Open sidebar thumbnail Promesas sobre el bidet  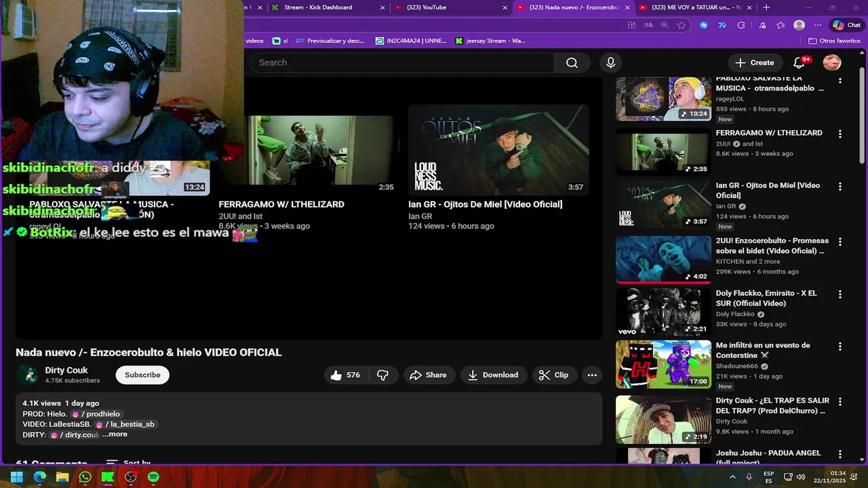coord(663,258)
